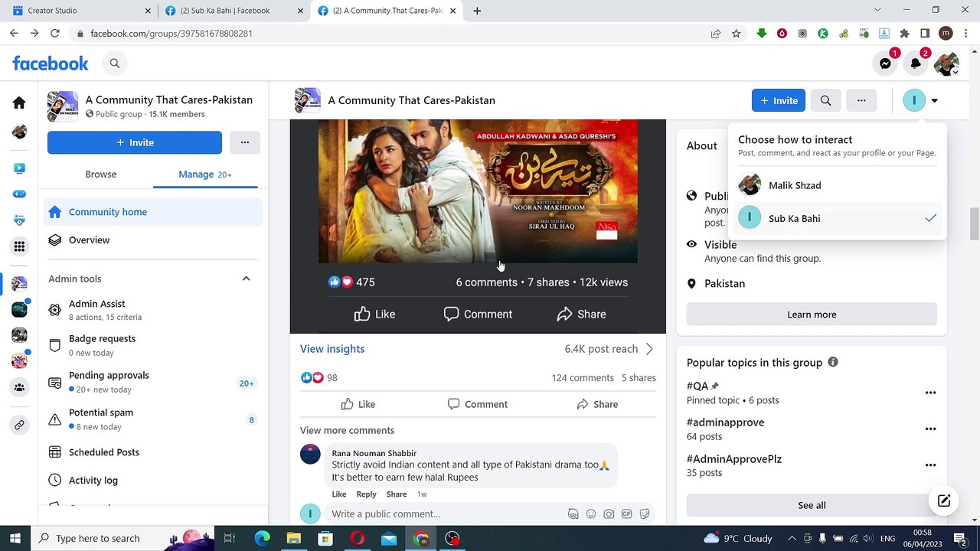Screen dimensions: 980x551
Task: Open interact-as profile dropdown arrow
Action: coord(934,100)
